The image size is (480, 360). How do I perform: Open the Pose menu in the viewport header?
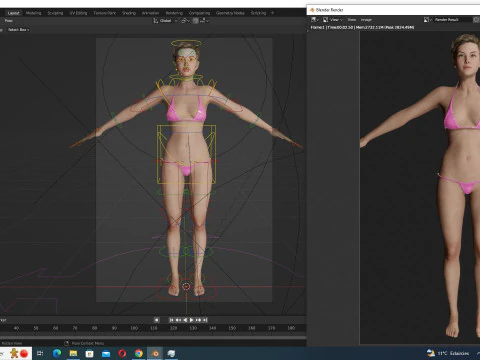click(9, 21)
